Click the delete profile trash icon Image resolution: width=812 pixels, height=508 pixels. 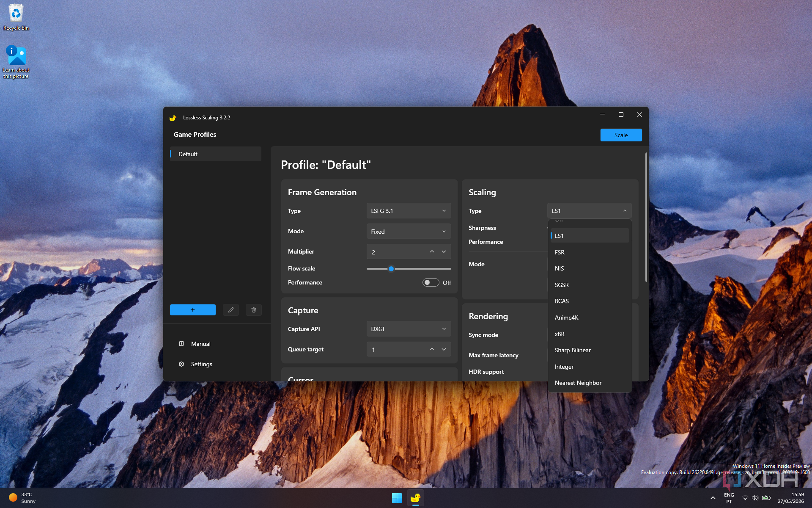[x=254, y=310]
